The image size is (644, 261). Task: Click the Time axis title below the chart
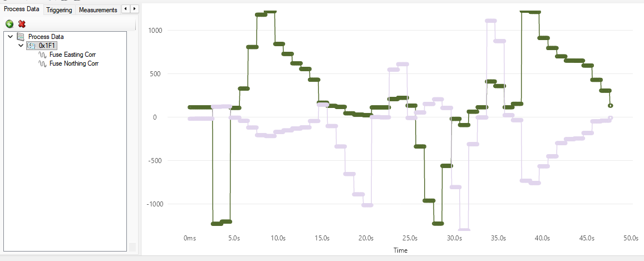pos(400,250)
